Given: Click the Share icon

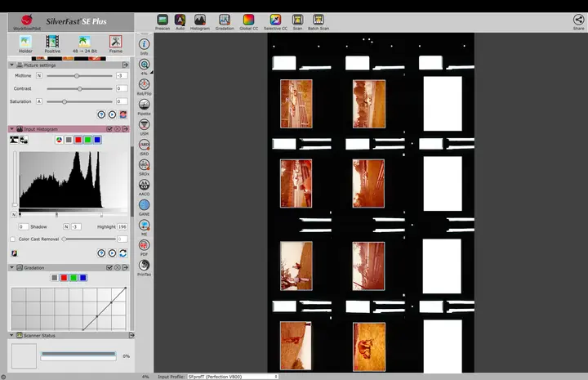Looking at the screenshot, I should 579,22.
